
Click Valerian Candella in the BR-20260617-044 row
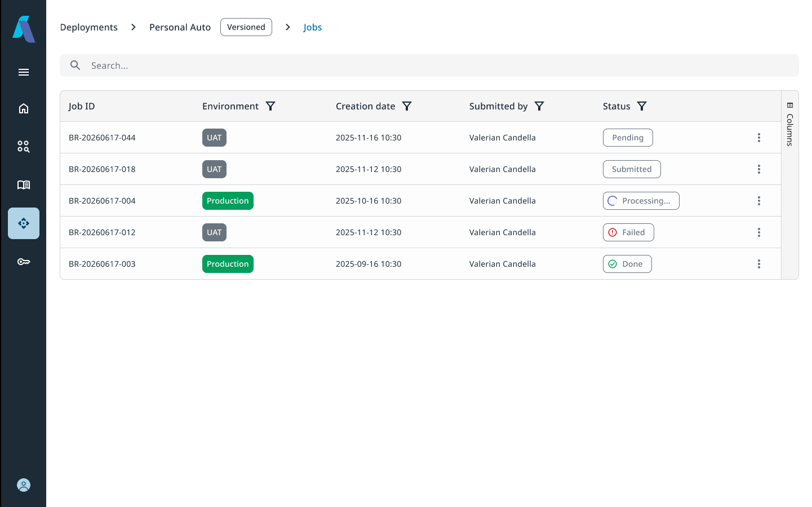click(503, 138)
